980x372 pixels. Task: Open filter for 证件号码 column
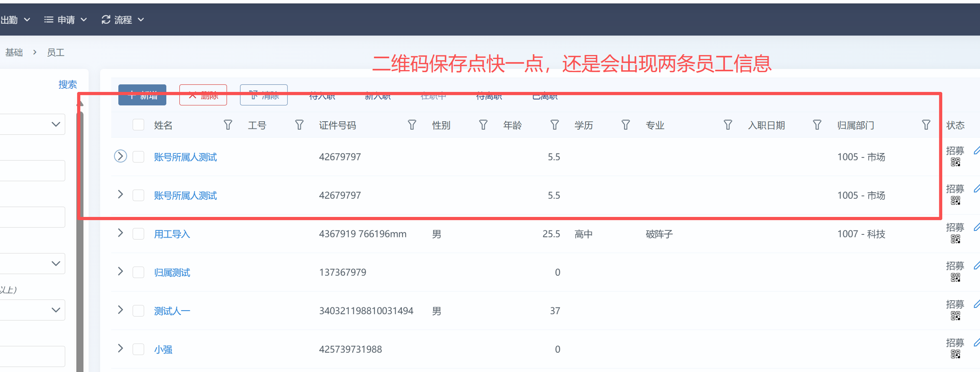pos(412,125)
